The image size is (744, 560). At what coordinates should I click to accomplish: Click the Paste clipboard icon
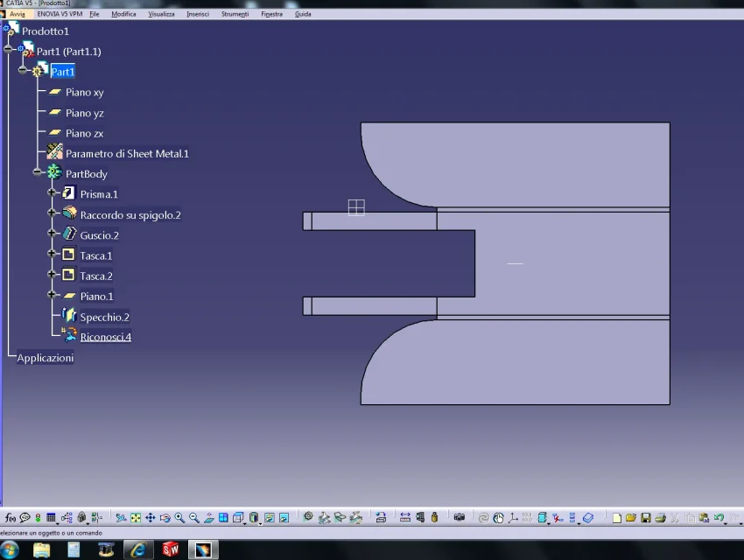tap(704, 518)
